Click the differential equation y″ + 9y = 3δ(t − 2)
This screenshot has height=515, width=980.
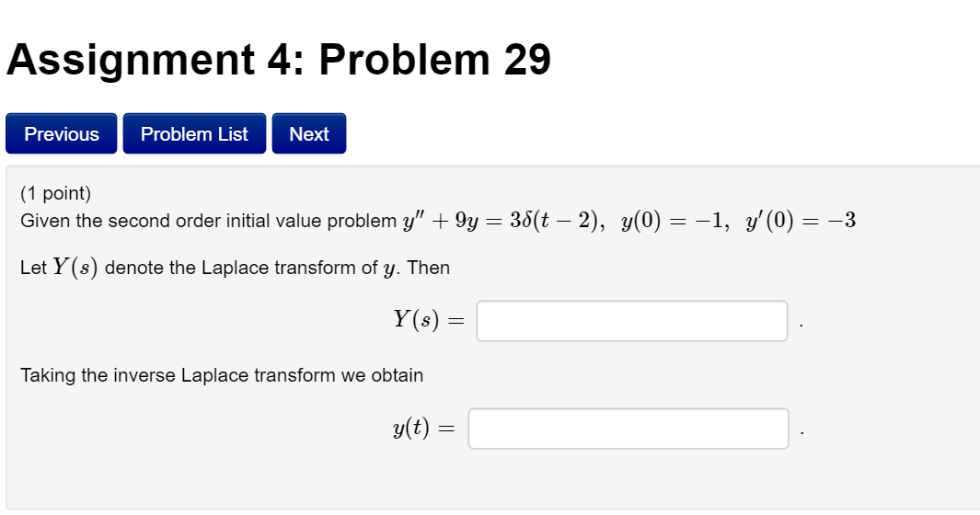[x=503, y=221]
